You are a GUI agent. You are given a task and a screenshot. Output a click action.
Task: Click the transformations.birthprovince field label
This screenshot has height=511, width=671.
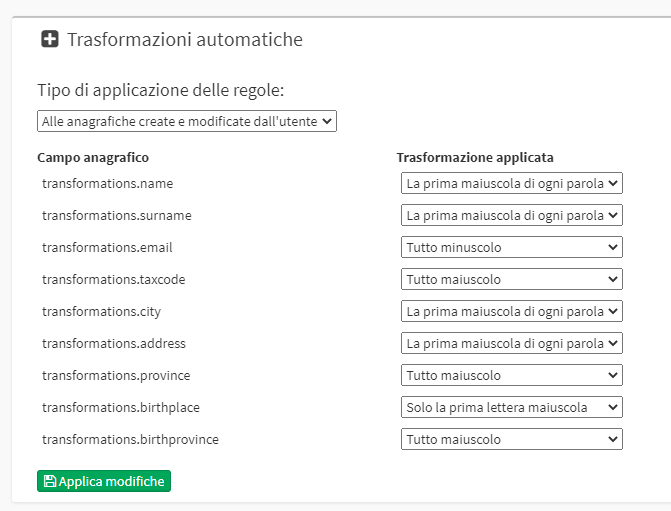click(x=130, y=440)
